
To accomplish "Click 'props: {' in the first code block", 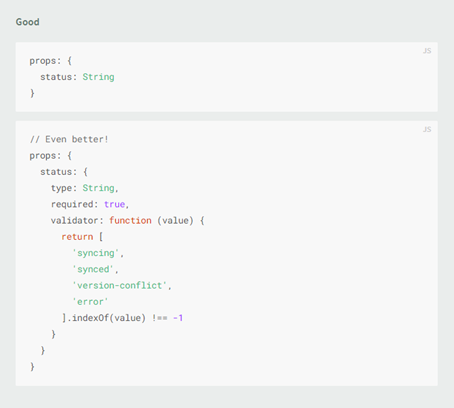I will point(51,61).
